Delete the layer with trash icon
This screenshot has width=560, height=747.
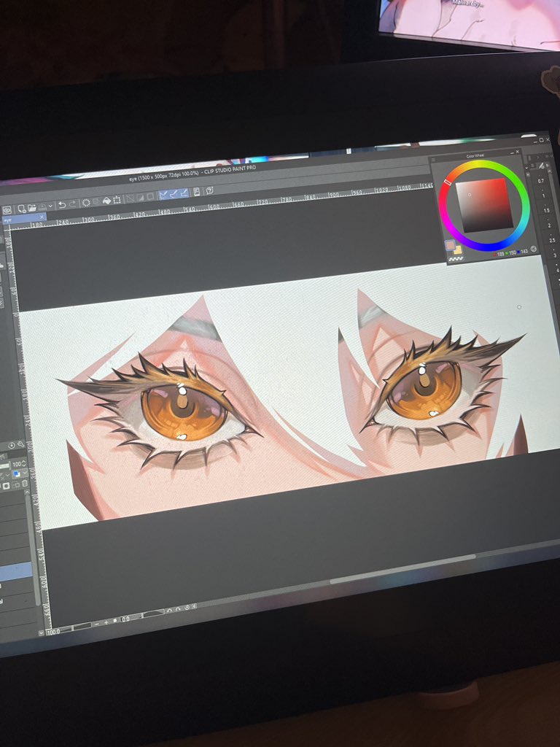point(25,484)
